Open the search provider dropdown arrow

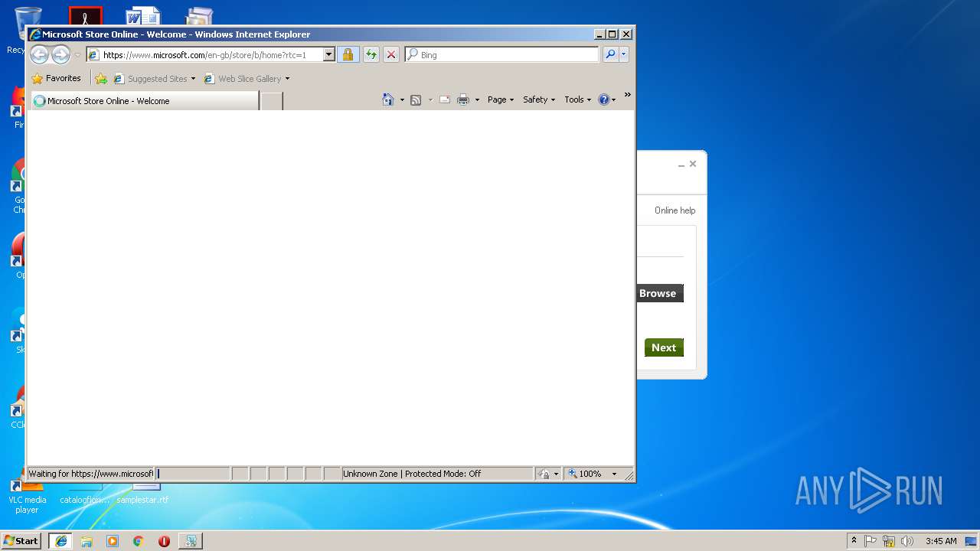[624, 54]
